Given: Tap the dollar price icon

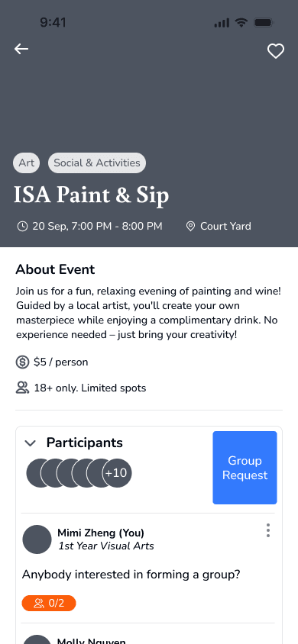Looking at the screenshot, I should coord(22,362).
